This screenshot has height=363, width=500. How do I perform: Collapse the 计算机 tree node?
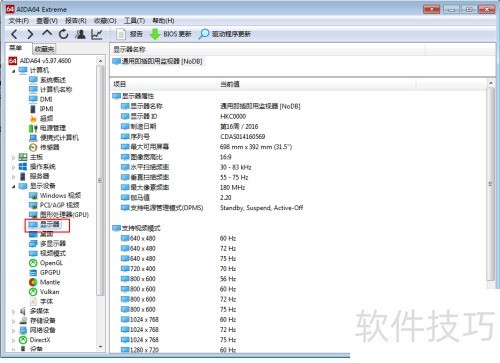(x=13, y=71)
